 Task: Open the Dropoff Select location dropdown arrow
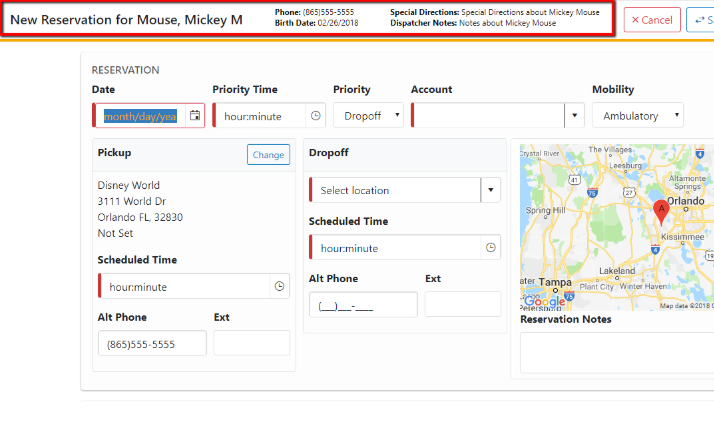(490, 190)
